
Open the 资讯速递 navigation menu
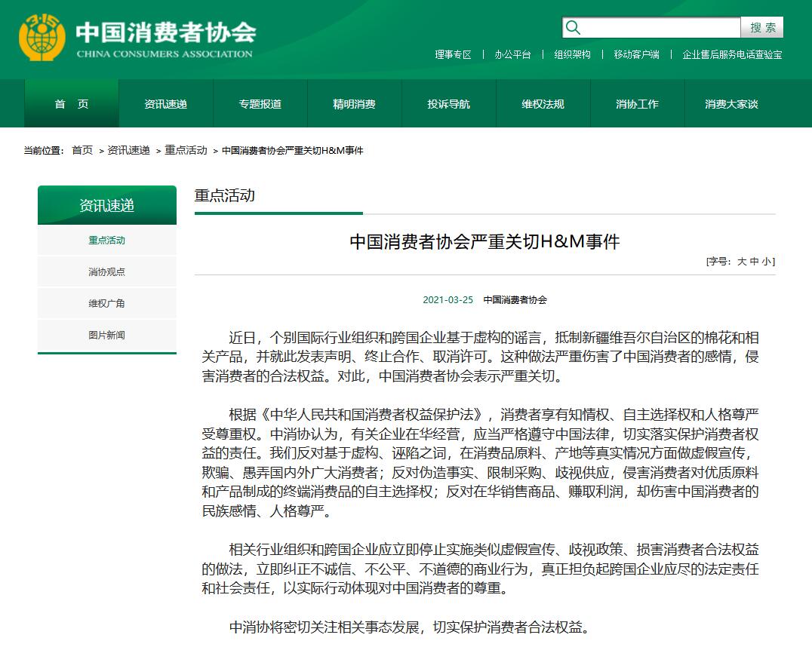165,104
